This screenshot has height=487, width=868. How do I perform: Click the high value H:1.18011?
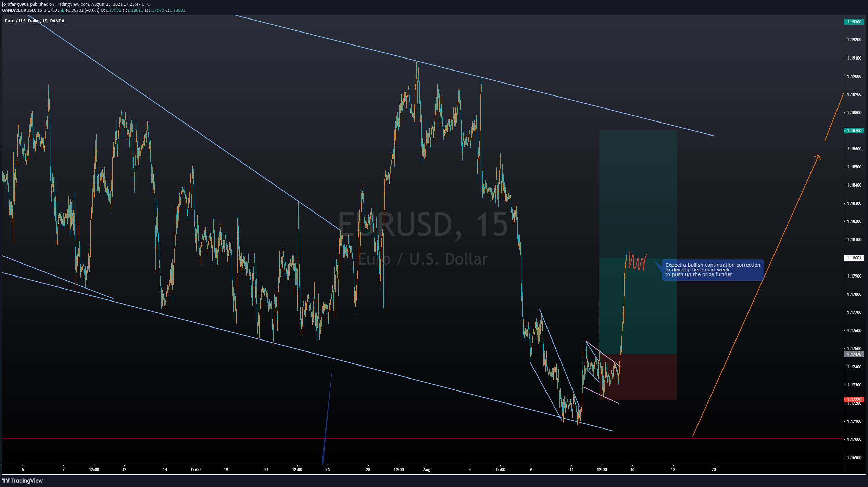tap(133, 10)
